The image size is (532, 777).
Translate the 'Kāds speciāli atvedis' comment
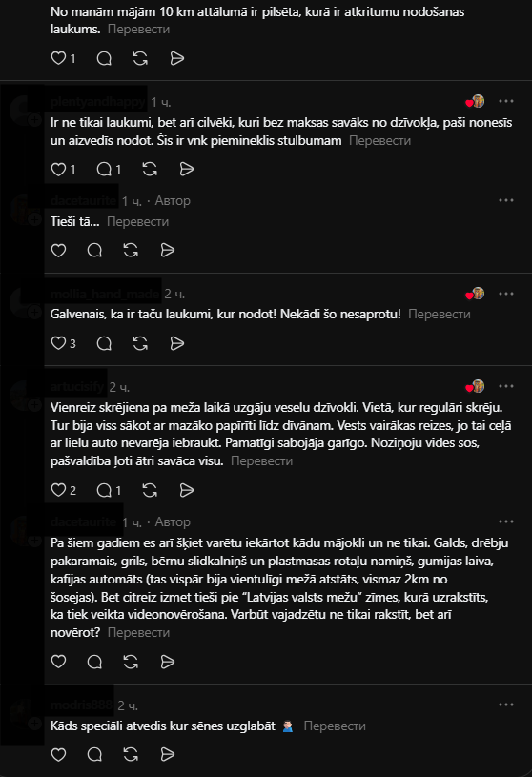click(x=335, y=726)
